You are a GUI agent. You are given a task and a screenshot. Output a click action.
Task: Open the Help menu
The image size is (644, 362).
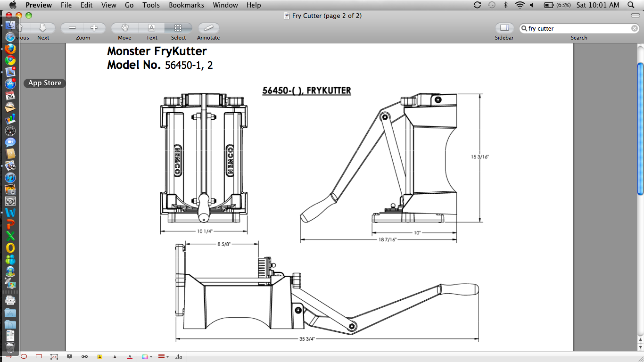[254, 5]
